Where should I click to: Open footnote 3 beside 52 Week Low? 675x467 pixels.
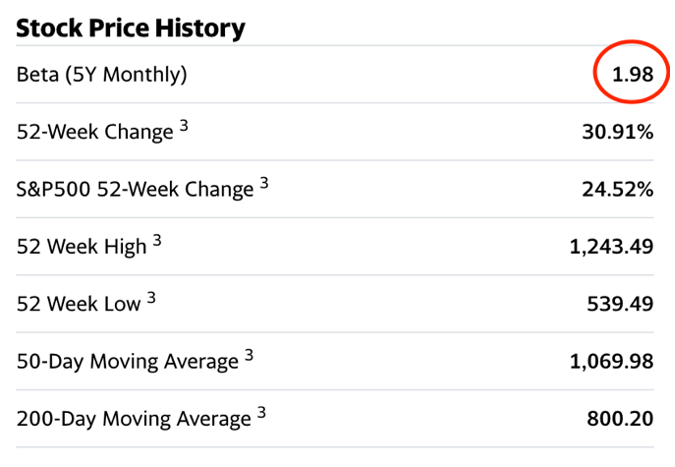[x=151, y=297]
